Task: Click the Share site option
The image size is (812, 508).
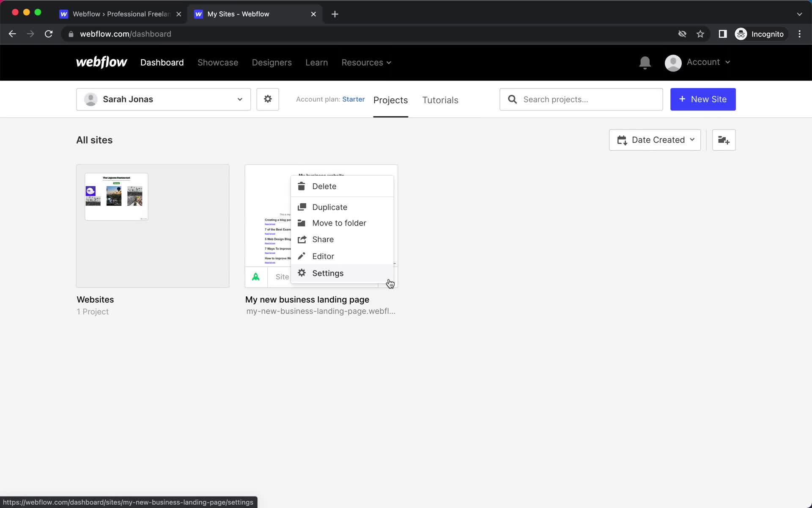Action: (323, 239)
